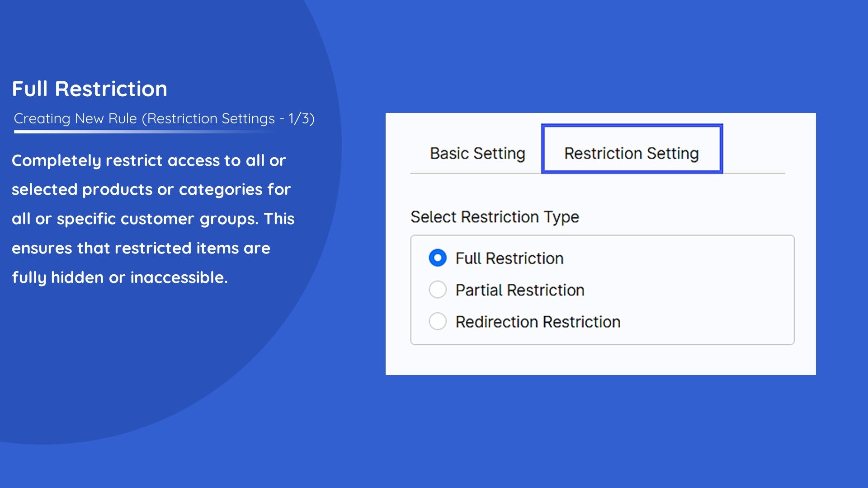Select the Full Restriction radio button
The width and height of the screenshot is (868, 488).
tap(438, 258)
